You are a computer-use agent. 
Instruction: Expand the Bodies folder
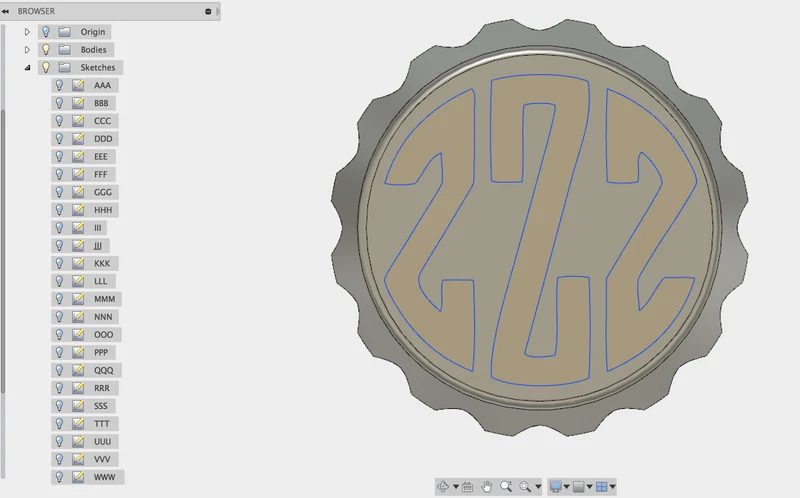28,49
